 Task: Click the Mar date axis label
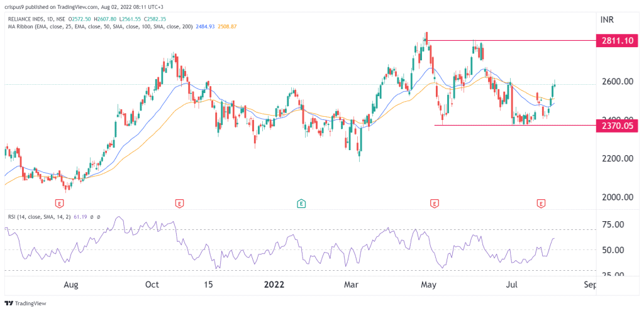point(351,285)
